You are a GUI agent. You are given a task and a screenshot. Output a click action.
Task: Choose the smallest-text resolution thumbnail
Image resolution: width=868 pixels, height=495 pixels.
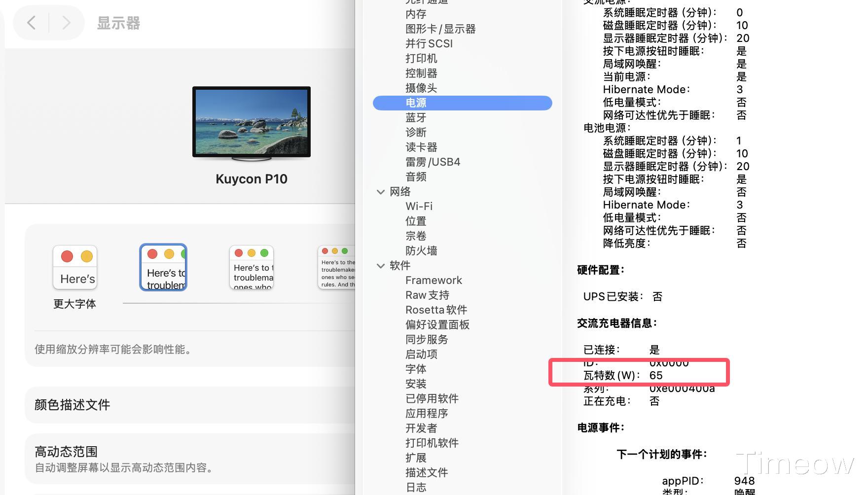point(337,267)
